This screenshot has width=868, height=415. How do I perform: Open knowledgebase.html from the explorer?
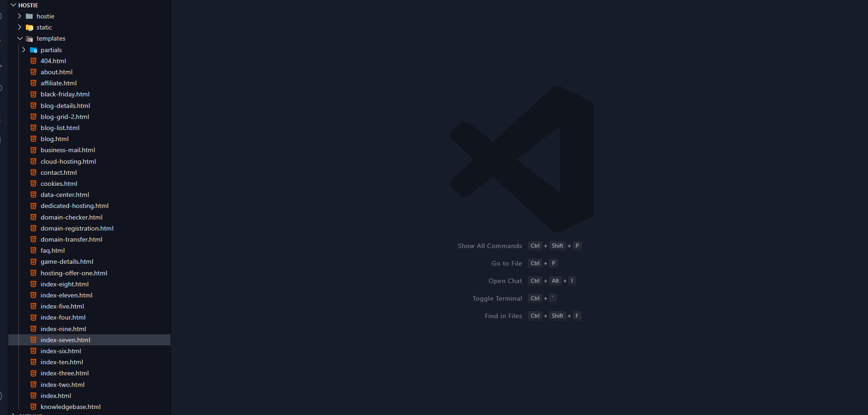coord(70,407)
